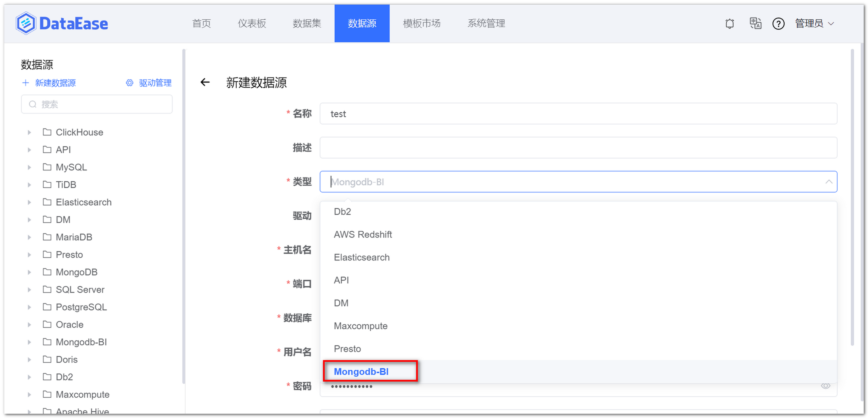The height and width of the screenshot is (418, 868).
Task: Click the TiDB folder icon
Action: coord(47,184)
